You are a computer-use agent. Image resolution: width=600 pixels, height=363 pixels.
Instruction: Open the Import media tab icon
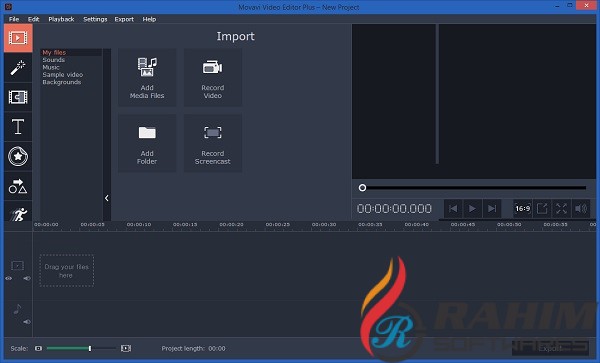(18, 38)
